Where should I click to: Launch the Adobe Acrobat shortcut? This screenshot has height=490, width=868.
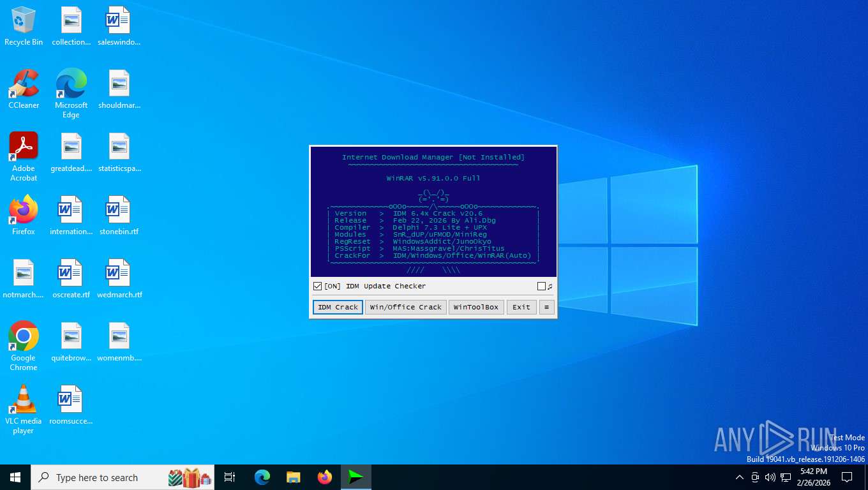coord(24,157)
